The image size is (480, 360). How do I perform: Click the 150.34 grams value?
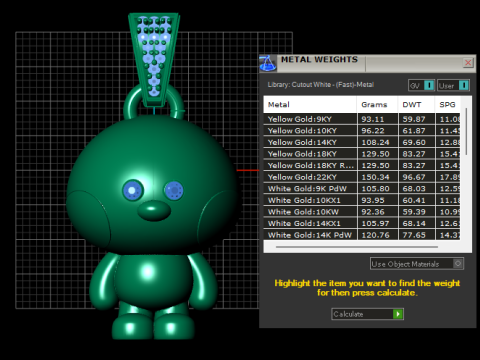point(375,177)
